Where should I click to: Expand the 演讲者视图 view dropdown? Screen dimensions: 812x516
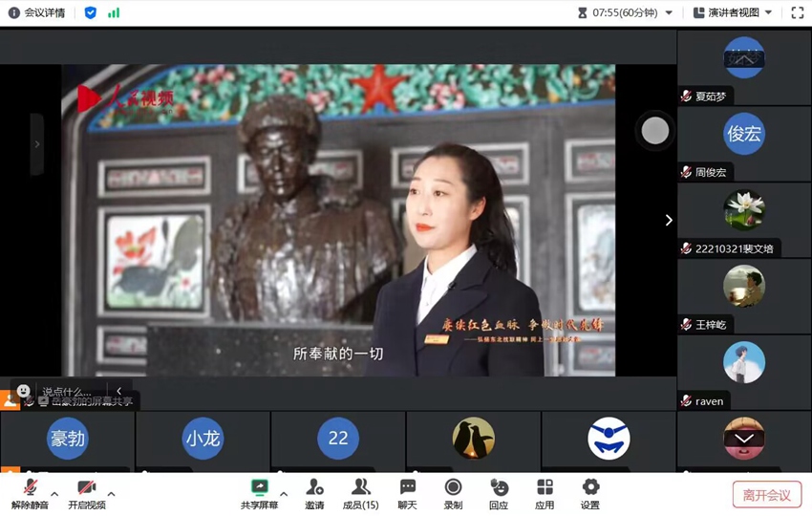[x=734, y=13]
